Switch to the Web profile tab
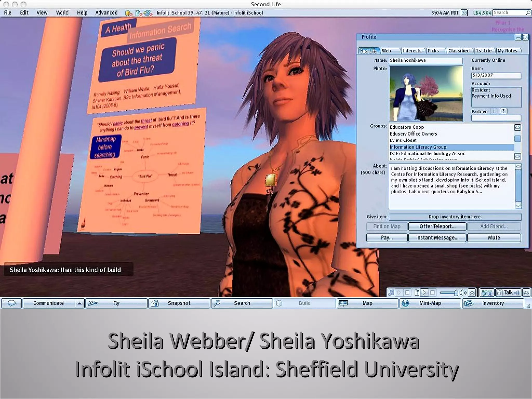This screenshot has width=532, height=399. click(x=390, y=51)
